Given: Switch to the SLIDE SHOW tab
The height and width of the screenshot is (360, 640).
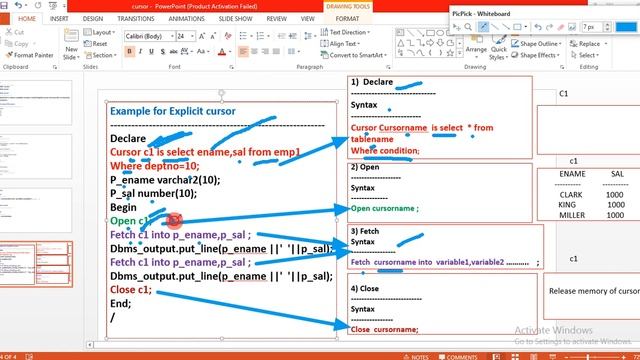Looking at the screenshot, I should pyautogui.click(x=236, y=19).
